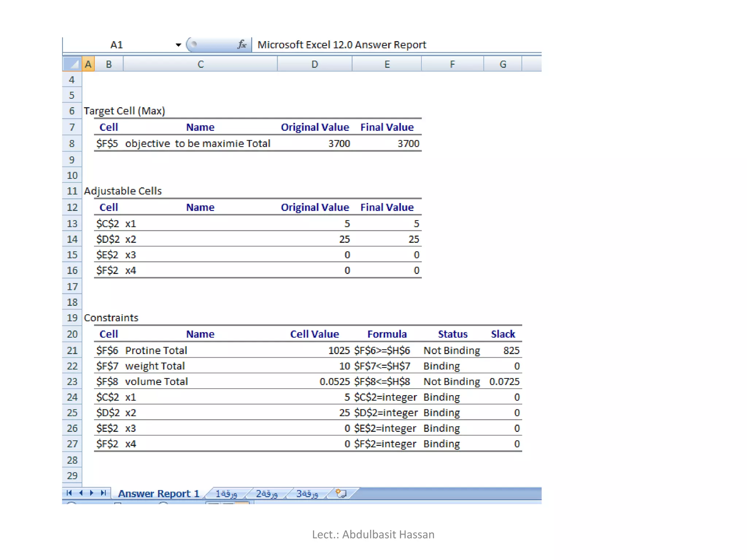Select column C header
Viewport: 747px width, 560px height.
click(200, 64)
